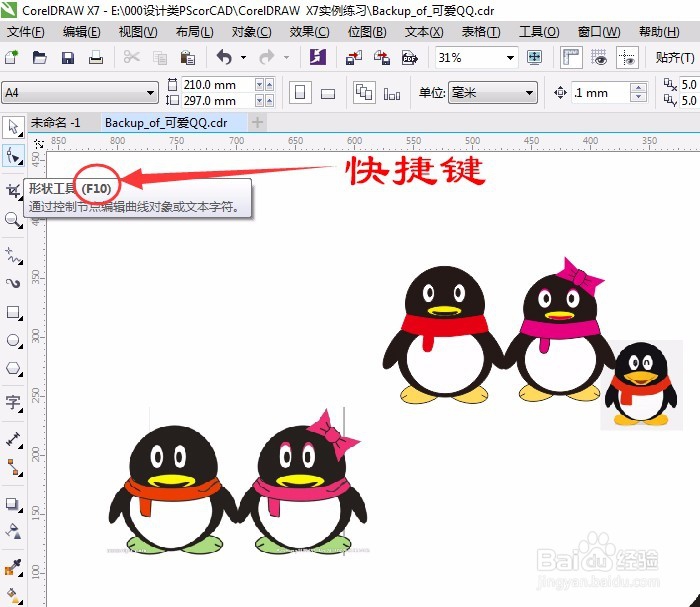Viewport: 700px width, 607px height.
Task: Select the Polygon tool
Action: tap(13, 369)
